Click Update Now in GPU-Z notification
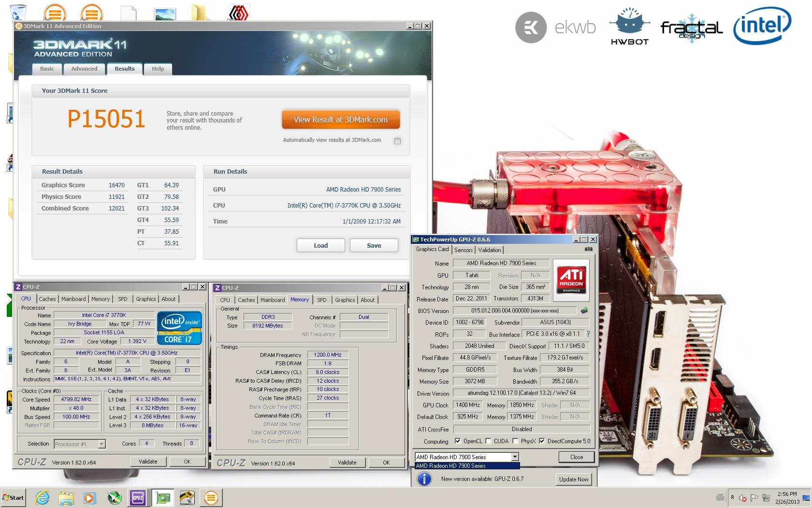This screenshot has width=812, height=508. 574,479
